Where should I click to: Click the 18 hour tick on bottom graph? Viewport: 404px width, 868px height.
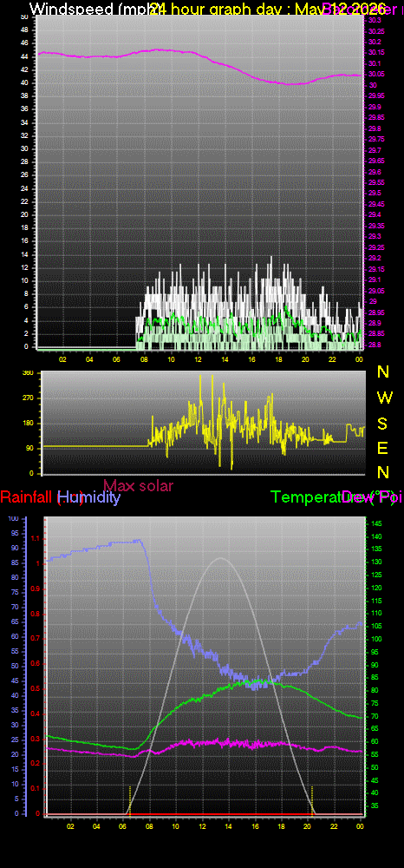281,826
